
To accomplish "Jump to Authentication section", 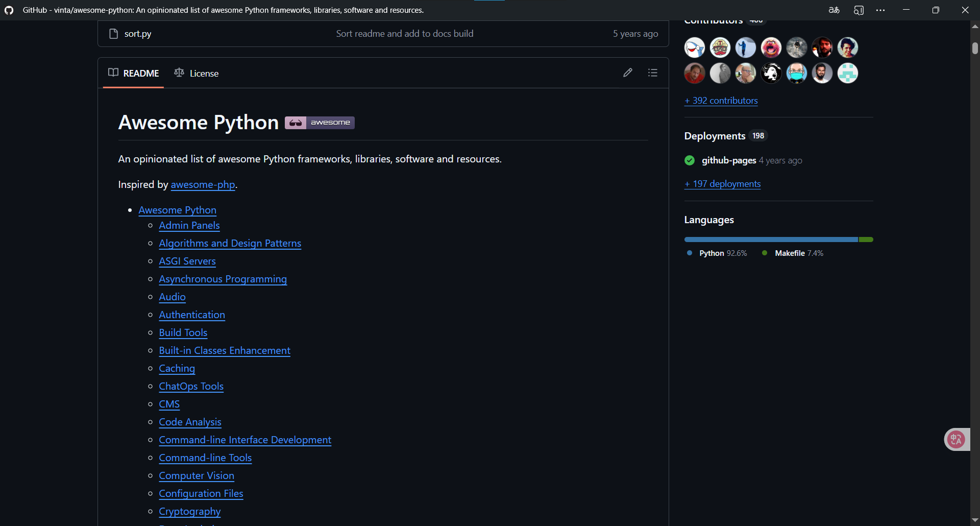I will point(192,315).
